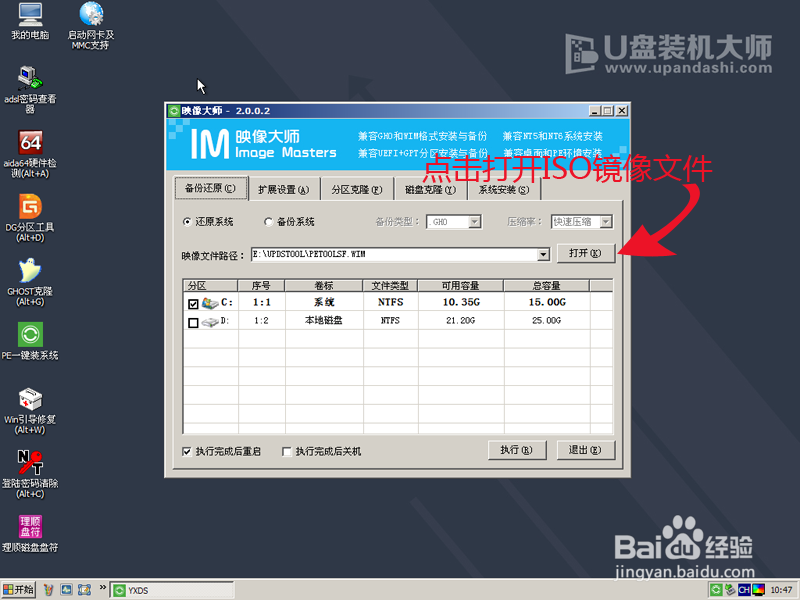Launch adsl密码查看器 desktop icon
The image size is (800, 600).
tap(30, 90)
